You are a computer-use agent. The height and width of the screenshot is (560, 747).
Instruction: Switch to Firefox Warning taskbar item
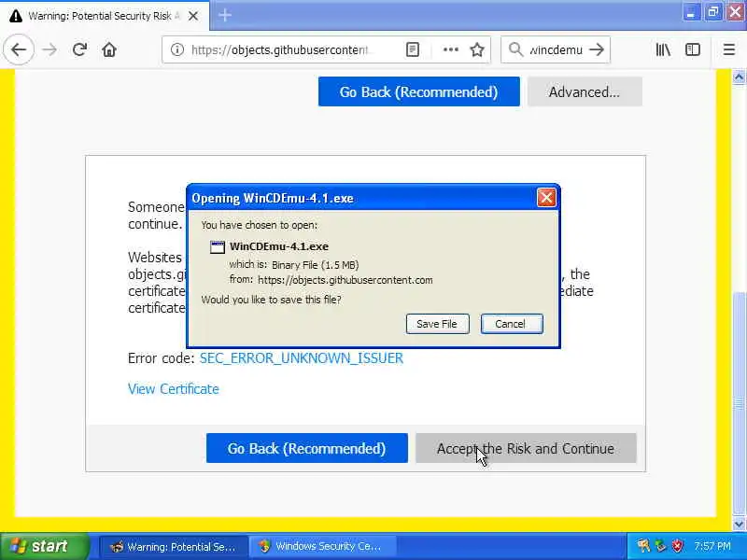tap(173, 546)
